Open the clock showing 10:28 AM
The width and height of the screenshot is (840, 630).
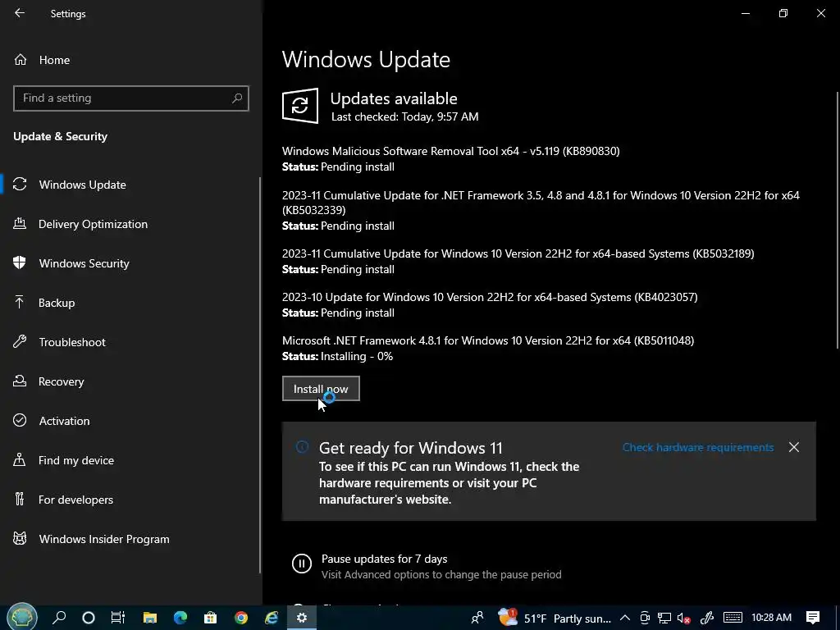(x=771, y=618)
